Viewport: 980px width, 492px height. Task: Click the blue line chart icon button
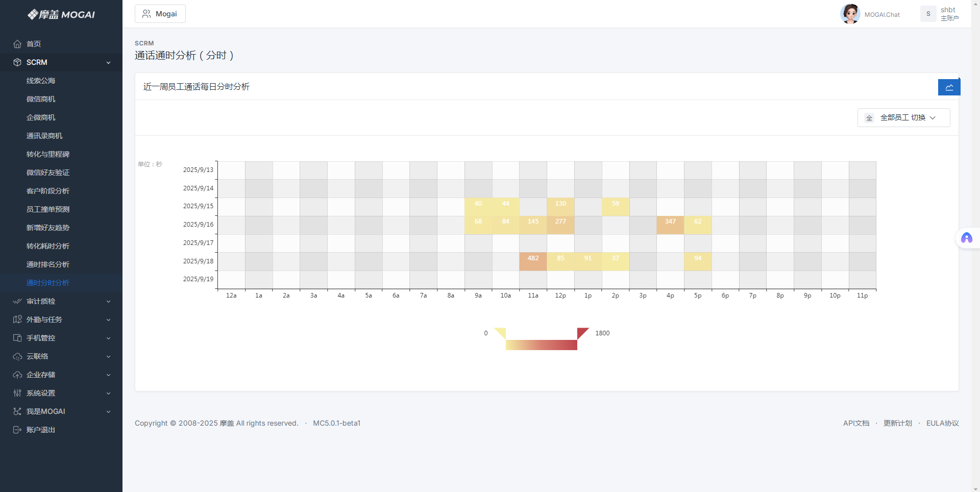click(x=949, y=87)
